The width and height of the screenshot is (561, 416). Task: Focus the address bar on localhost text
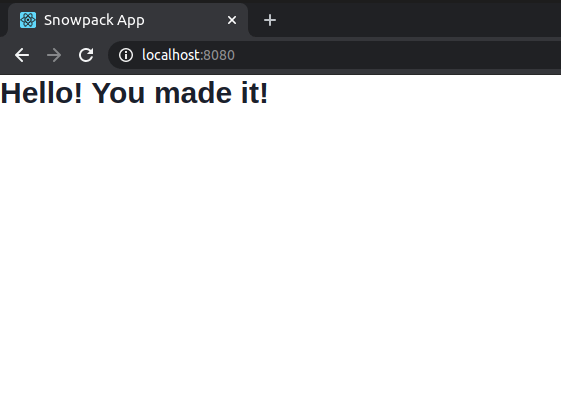tap(171, 55)
